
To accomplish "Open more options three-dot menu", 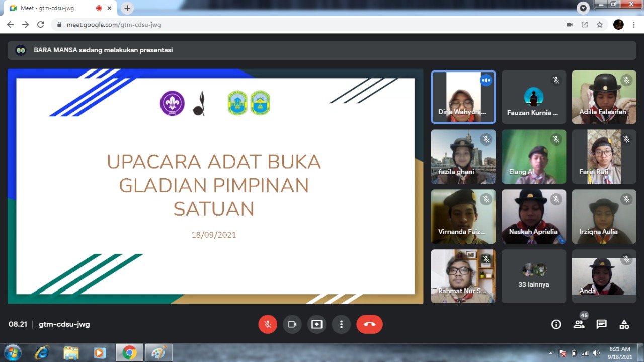I will 341,324.
